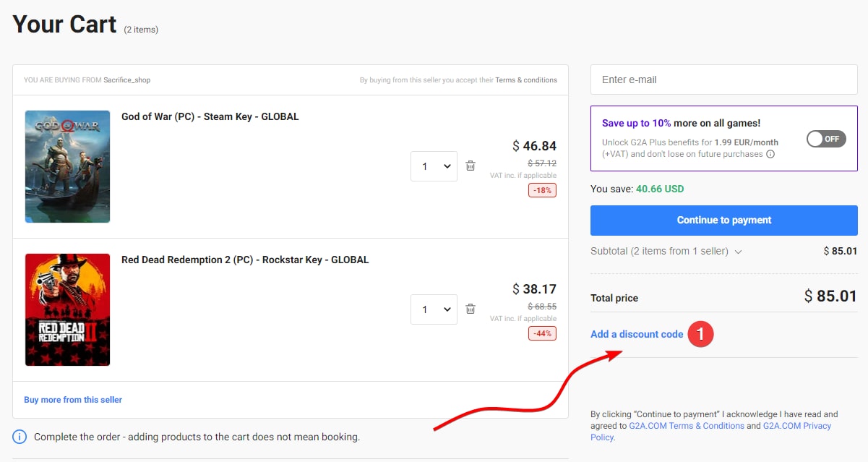
Task: Click the Red Dead Redemption 2 cover image
Action: (x=67, y=309)
